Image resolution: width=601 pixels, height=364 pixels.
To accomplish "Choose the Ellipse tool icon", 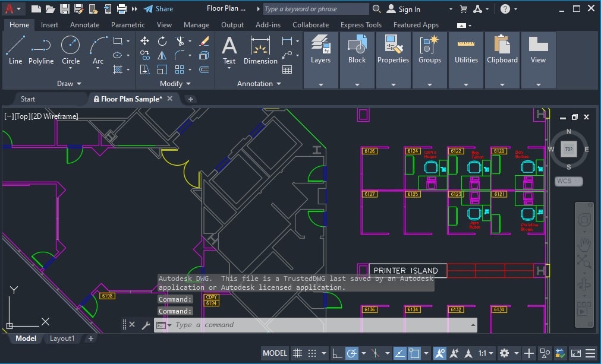I will 117,55.
